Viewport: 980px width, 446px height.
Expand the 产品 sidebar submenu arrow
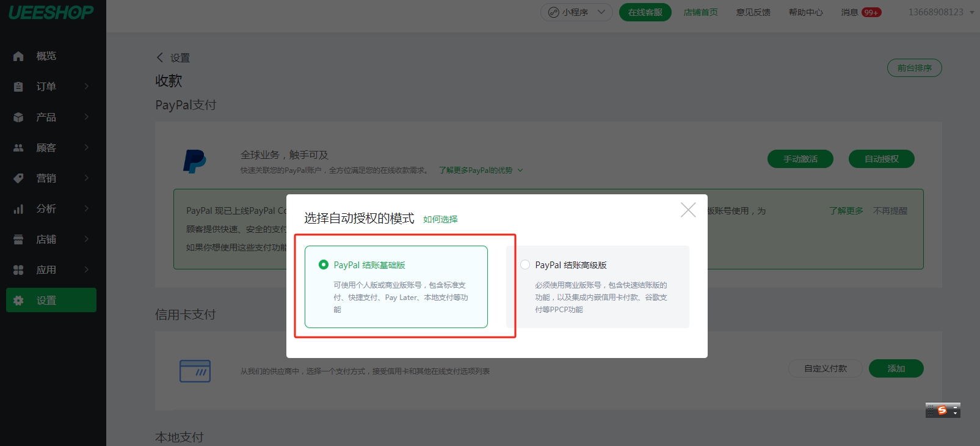tap(87, 117)
